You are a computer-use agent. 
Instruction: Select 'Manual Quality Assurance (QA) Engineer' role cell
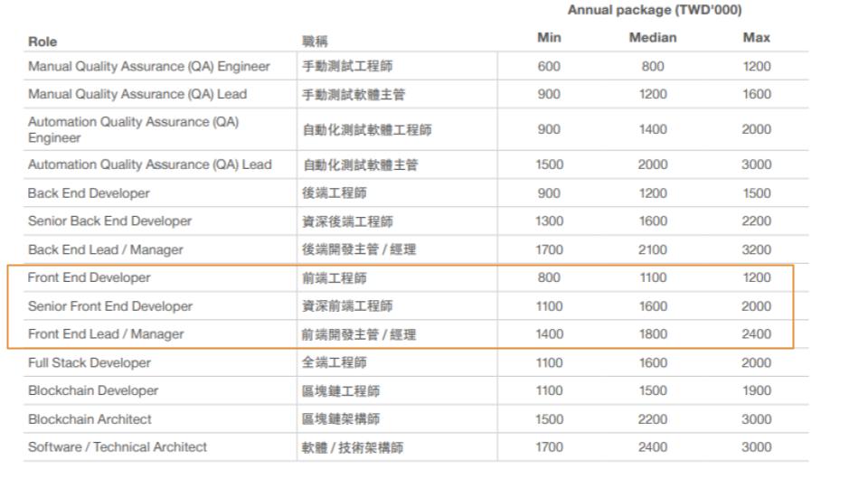[149, 66]
